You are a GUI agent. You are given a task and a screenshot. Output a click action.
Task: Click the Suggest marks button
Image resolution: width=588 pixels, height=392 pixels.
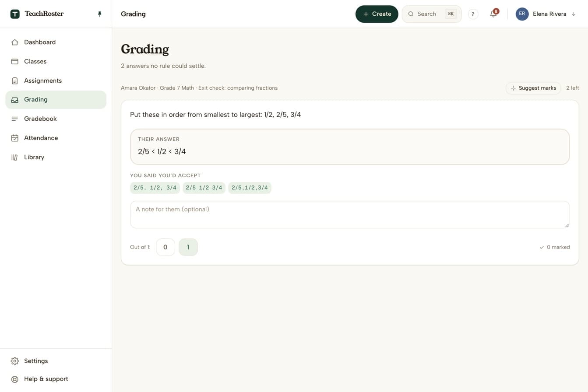coord(533,88)
